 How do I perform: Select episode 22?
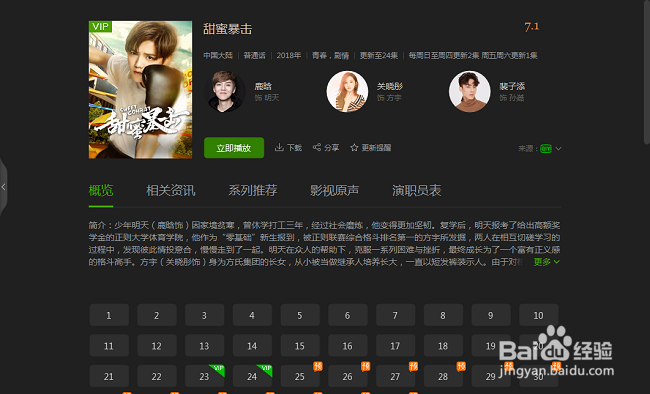click(157, 376)
